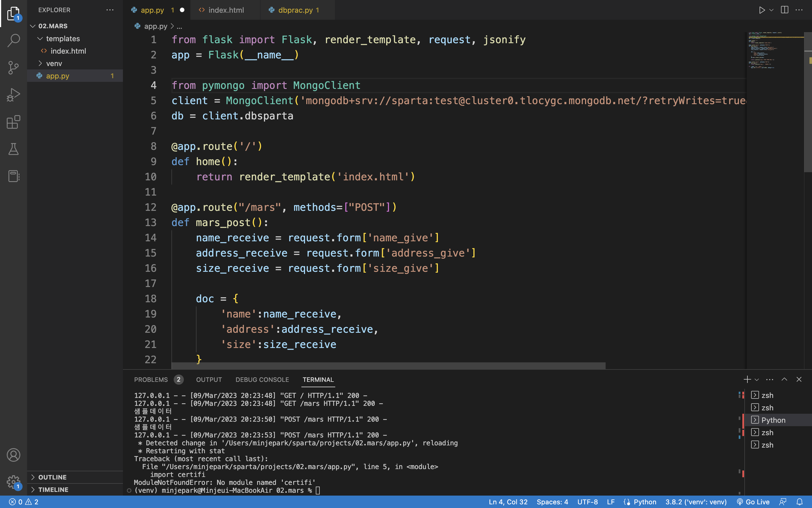
Task: Open editor More Actions ellipsis
Action: pyautogui.click(x=799, y=10)
